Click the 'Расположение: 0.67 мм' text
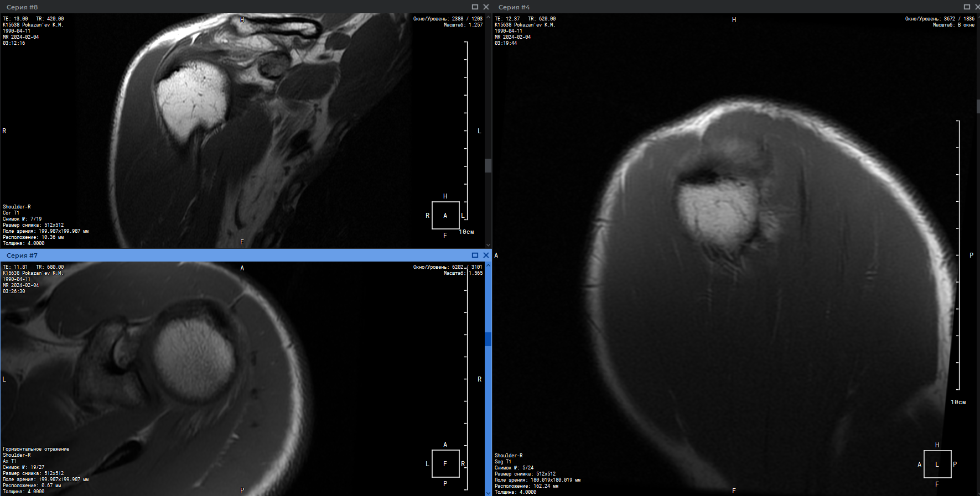This screenshot has width=980, height=496. 32,485
